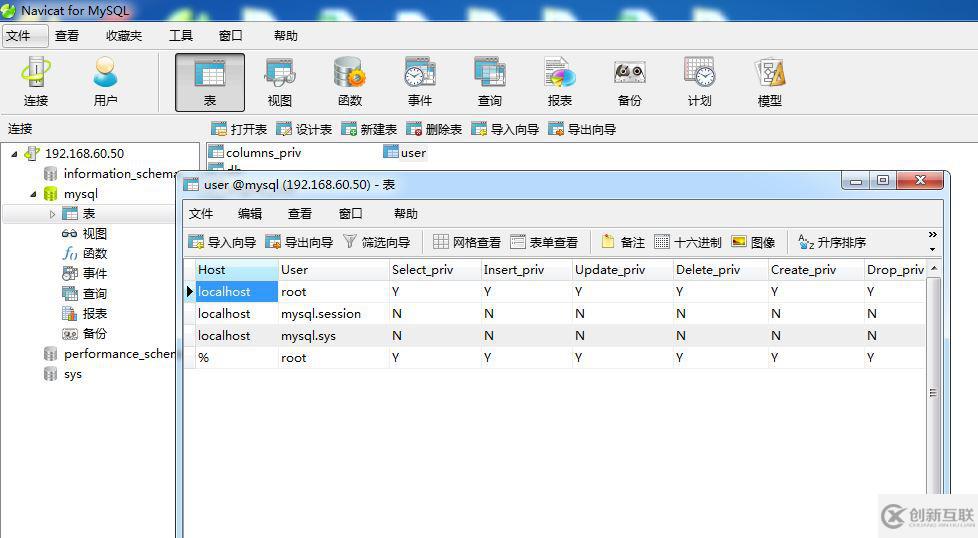Image resolution: width=978 pixels, height=538 pixels.
Task: Click 导入向导 in main object toolbar
Action: (x=505, y=129)
